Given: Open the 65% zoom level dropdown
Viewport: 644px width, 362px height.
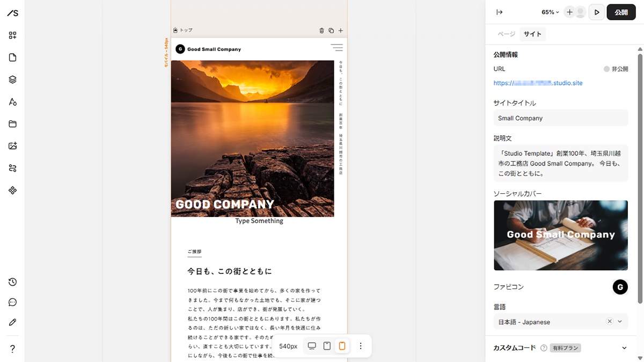Looking at the screenshot, I should click(x=550, y=12).
